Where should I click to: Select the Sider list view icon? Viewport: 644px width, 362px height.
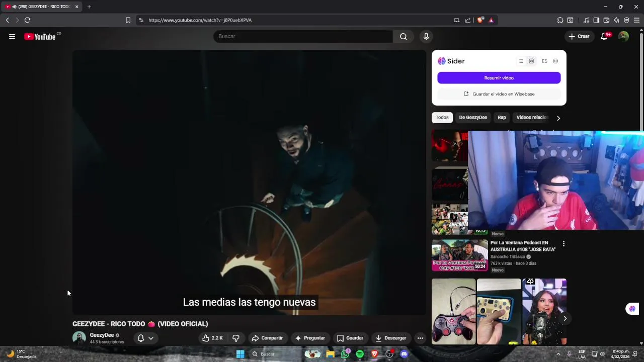(521, 61)
